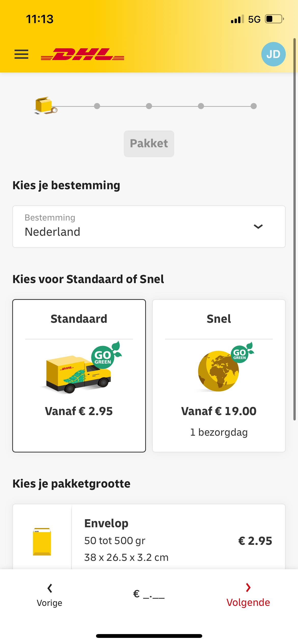298x644 pixels.
Task: Jump to the second progress step dot
Action: click(97, 106)
